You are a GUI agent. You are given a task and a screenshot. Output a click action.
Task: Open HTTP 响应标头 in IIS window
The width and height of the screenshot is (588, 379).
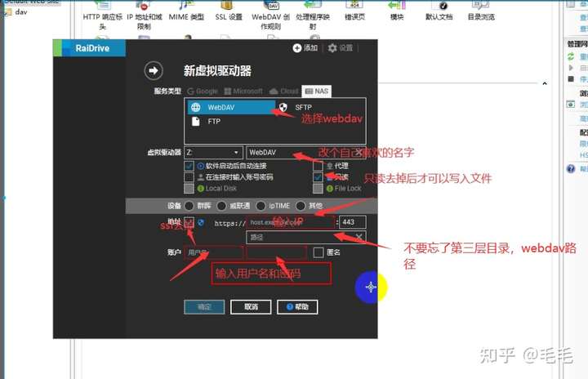pos(102,15)
